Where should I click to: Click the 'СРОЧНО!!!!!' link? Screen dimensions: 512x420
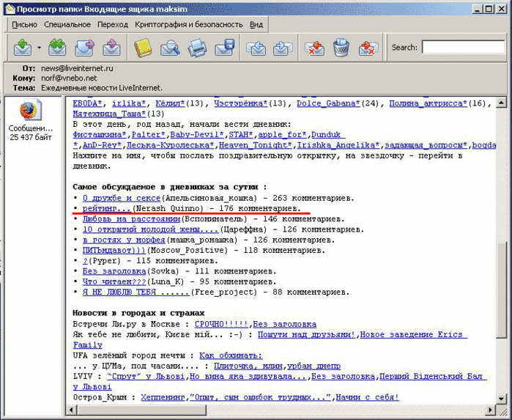point(221,324)
